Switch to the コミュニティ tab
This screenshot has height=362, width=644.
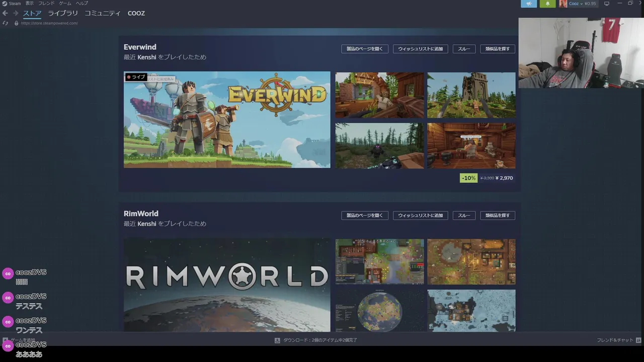103,13
